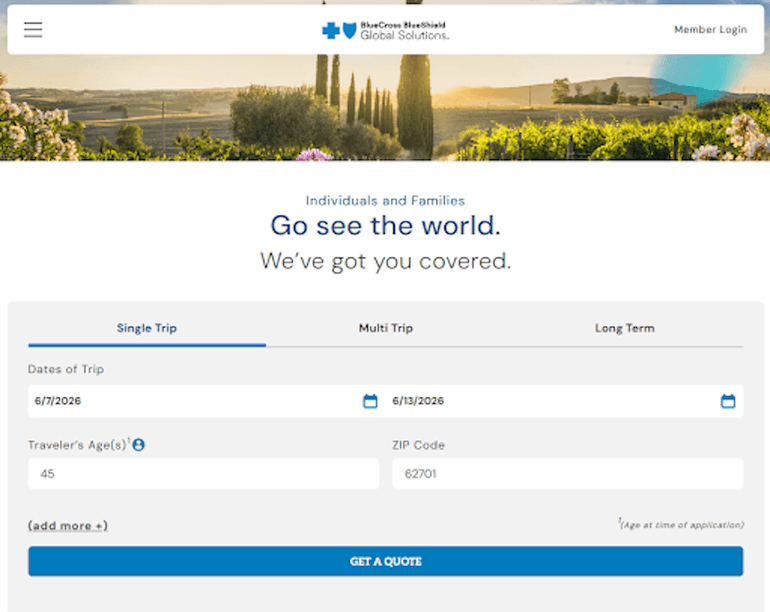Viewport: 770px width, 612px height.
Task: Click the Traveler's Age info person icon
Action: click(138, 445)
